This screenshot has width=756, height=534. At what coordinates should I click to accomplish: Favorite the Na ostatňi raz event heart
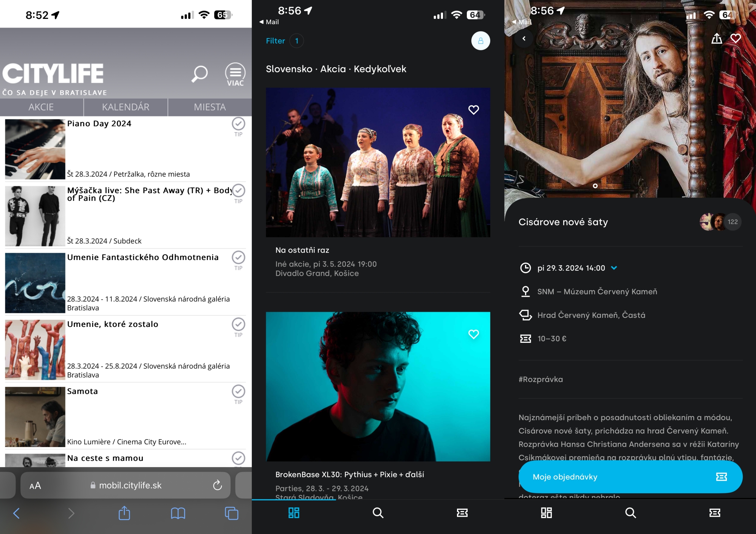[474, 110]
